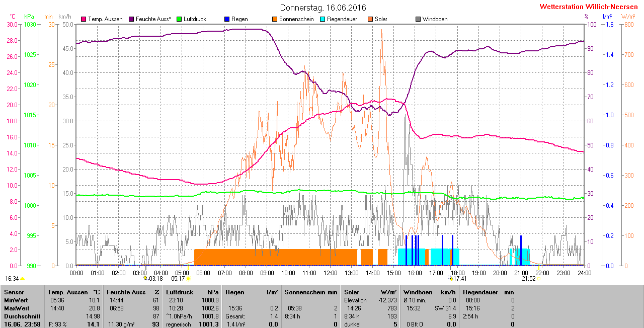Click the dunkel status text
Screen dimensions: 644x328
(353, 324)
